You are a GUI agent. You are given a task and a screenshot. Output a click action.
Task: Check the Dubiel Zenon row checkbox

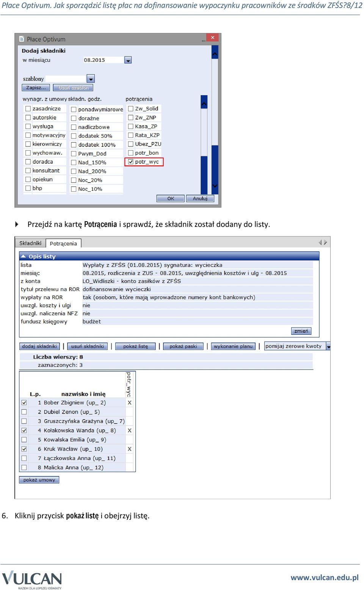[24, 412]
